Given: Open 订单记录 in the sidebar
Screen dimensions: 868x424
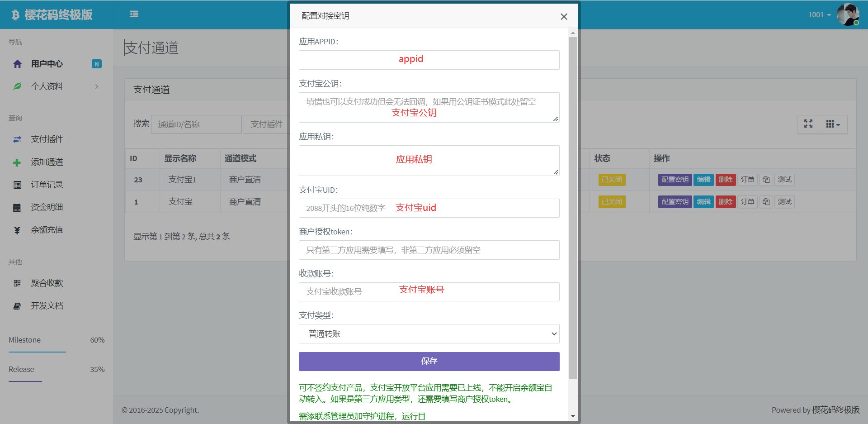Looking at the screenshot, I should click(47, 185).
